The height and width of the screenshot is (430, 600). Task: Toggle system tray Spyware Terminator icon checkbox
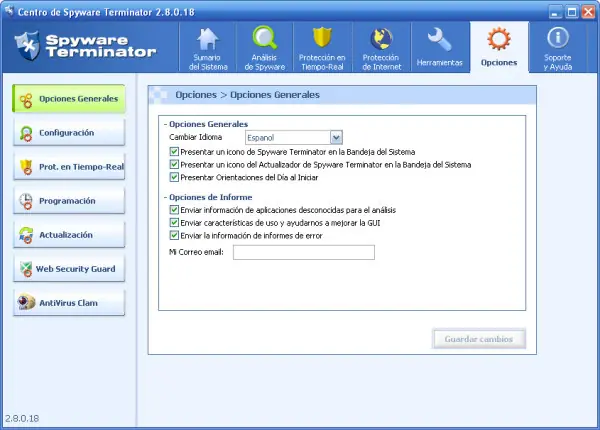174,151
